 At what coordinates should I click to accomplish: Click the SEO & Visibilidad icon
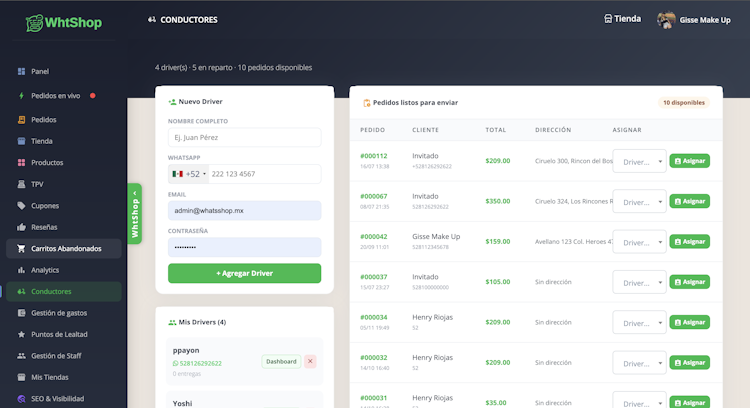(x=21, y=398)
